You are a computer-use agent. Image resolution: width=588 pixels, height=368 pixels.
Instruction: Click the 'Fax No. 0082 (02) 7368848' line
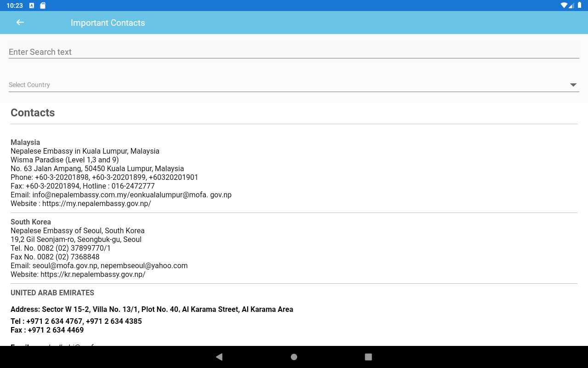[55, 257]
